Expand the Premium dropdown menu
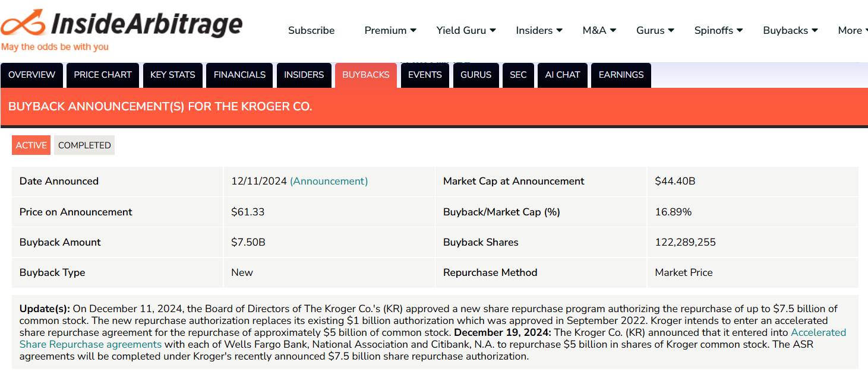 pyautogui.click(x=390, y=30)
